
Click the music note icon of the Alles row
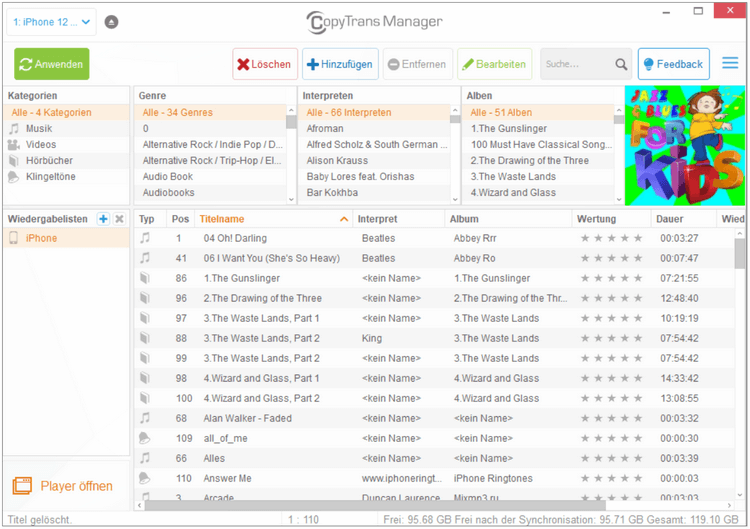[145, 458]
